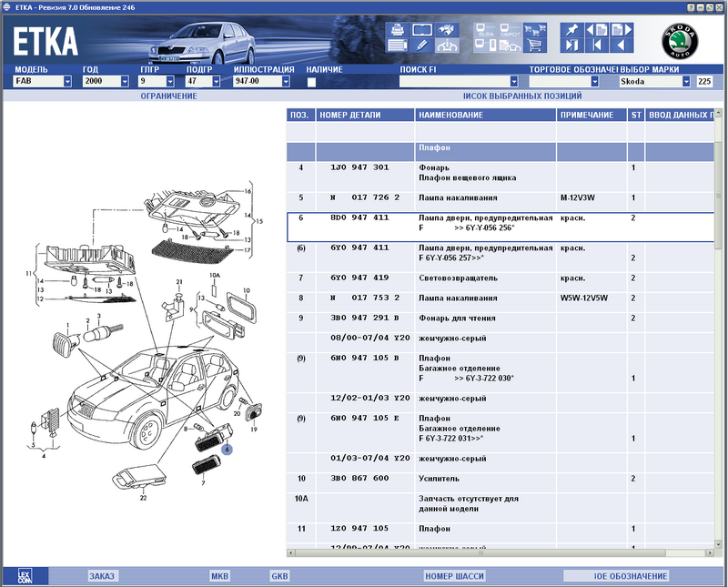Screen dimensions: 728x587
Task: Click the НАИМЕНОВАНИЕ column header
Action: 485,116
